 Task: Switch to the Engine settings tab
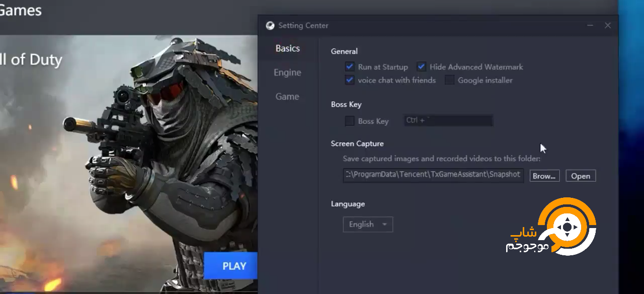(288, 72)
